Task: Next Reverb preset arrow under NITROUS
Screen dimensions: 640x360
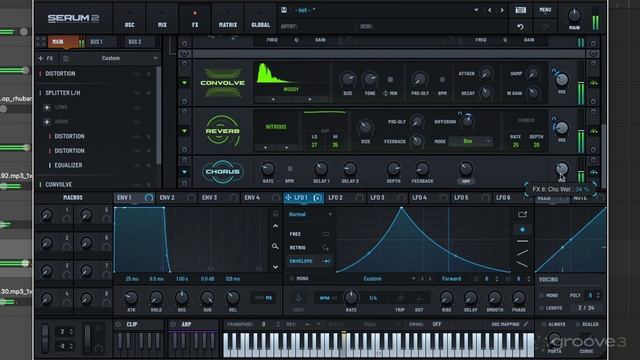Action: [287, 147]
